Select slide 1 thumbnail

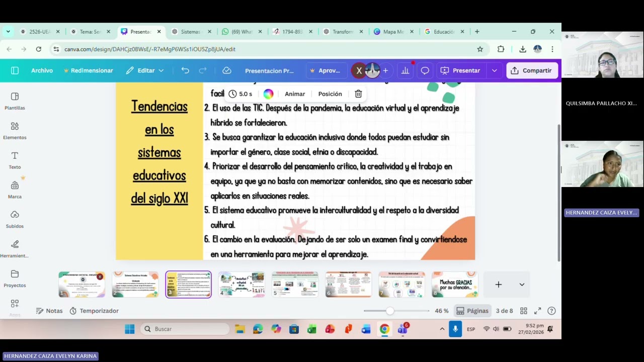pyautogui.click(x=82, y=285)
